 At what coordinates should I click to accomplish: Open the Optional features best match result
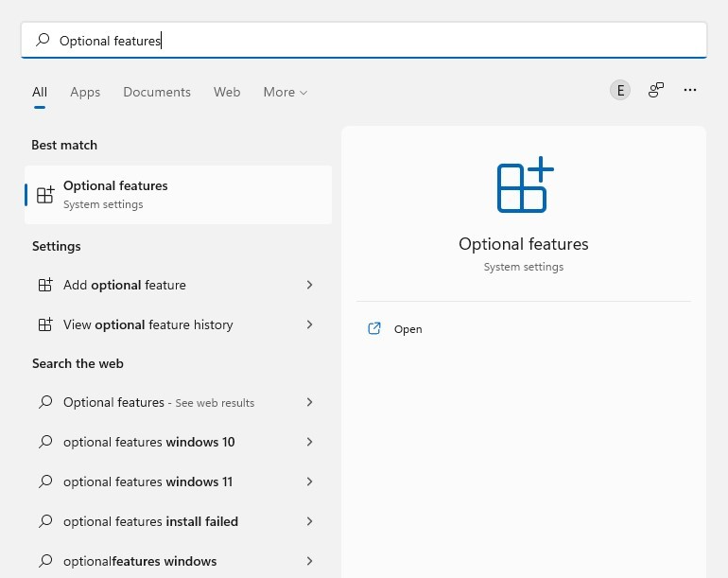coord(178,195)
